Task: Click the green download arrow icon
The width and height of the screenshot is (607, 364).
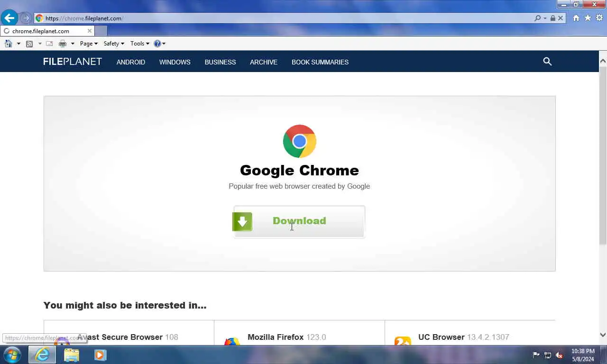Action: coord(242,221)
